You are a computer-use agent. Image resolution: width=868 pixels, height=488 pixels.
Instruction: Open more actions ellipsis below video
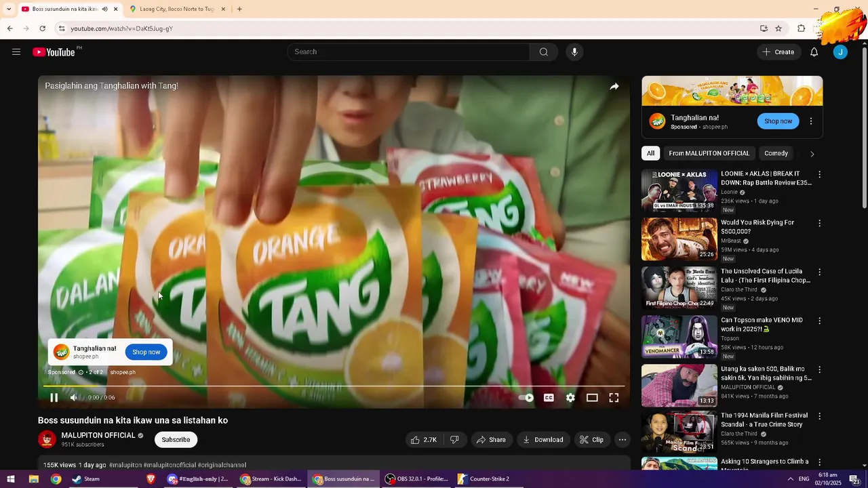622,440
